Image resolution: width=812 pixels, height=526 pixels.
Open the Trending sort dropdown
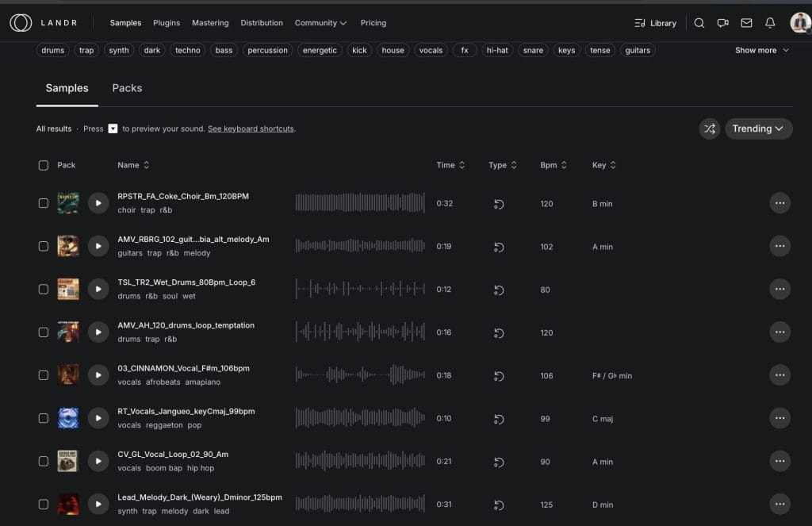tap(758, 129)
